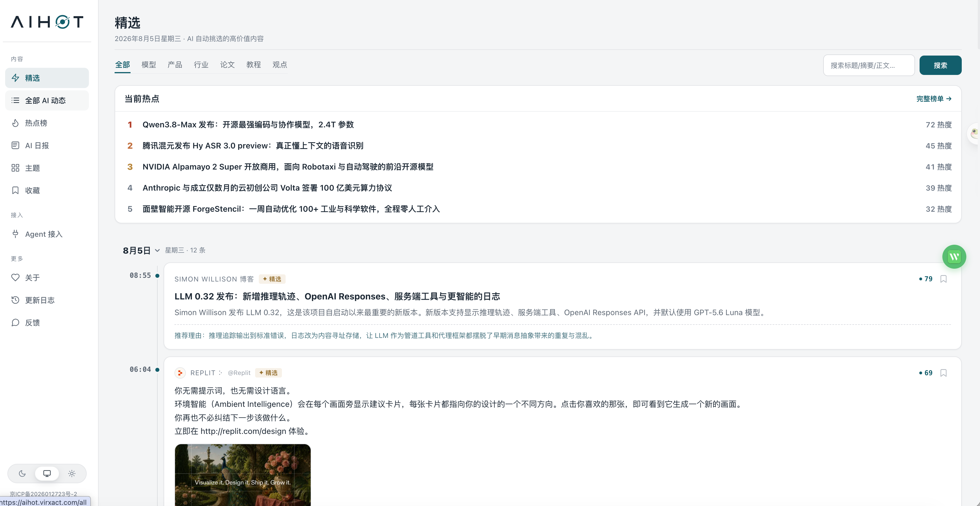Screen dimensions: 980x506
Task: Open 精选 lightning icon in sidebar
Action: 15,78
